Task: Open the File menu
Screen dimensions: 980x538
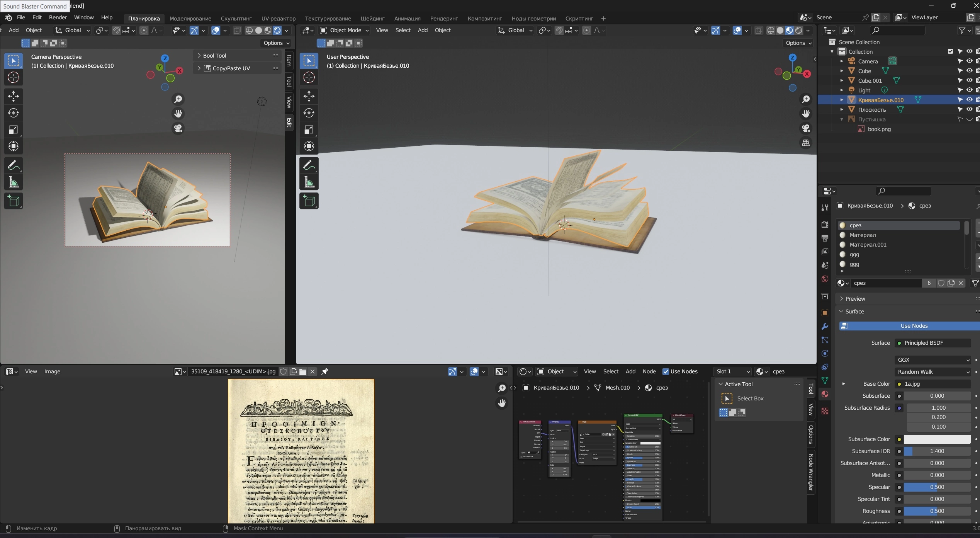Action: (21, 17)
